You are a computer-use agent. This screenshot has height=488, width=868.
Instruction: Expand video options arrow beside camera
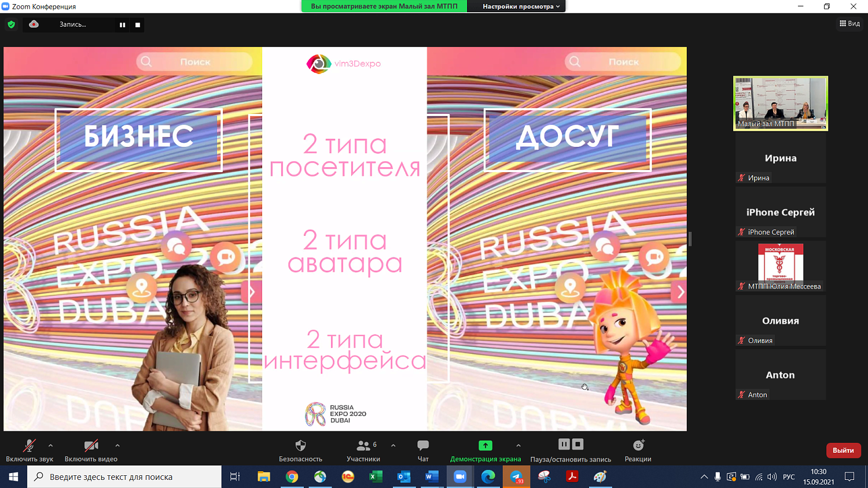[x=117, y=446]
